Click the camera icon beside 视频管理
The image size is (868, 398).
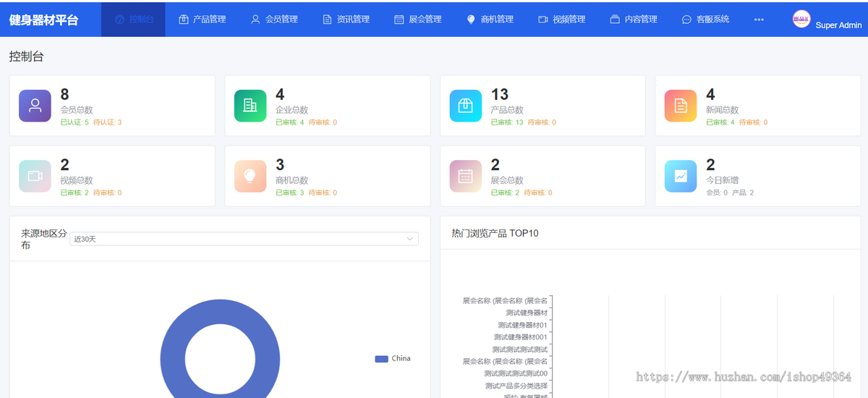tap(543, 20)
